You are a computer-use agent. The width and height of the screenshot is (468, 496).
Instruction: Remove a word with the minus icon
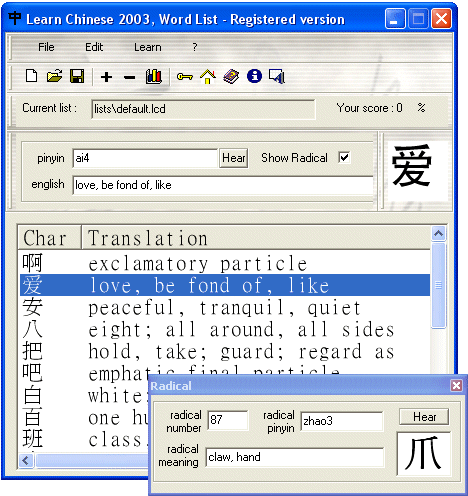coord(129,78)
